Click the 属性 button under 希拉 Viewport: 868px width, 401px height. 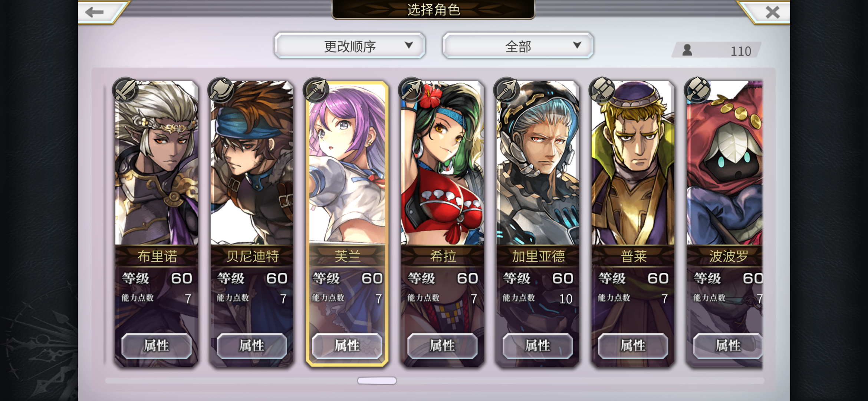tap(443, 346)
